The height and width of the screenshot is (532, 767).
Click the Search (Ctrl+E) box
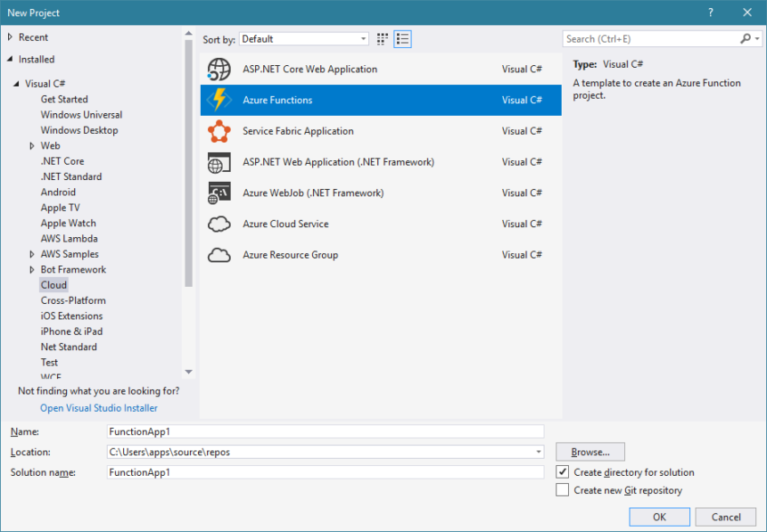click(650, 38)
